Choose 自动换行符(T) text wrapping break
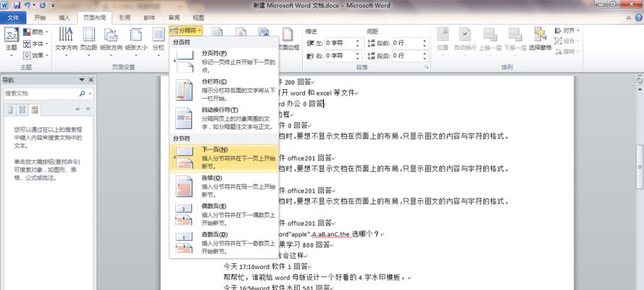Viewport: 644px width, 290px height. (x=225, y=118)
